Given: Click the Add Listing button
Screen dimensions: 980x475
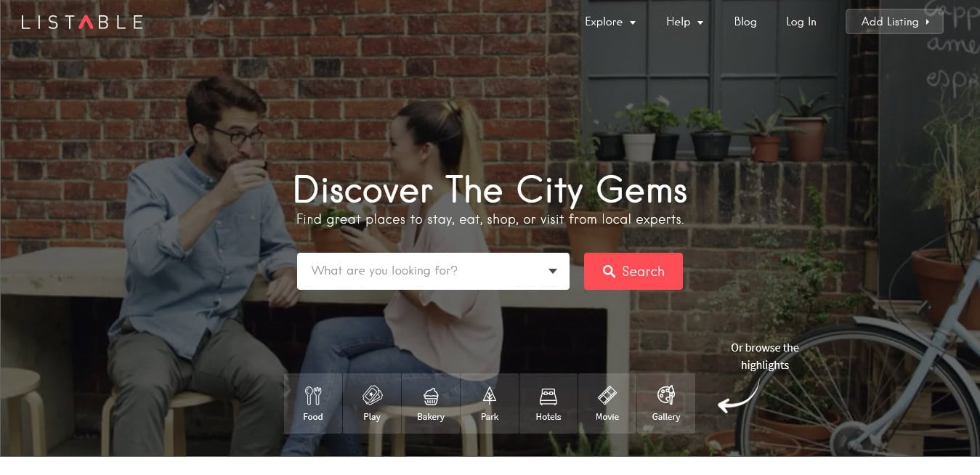Looking at the screenshot, I should pyautogui.click(x=894, y=22).
